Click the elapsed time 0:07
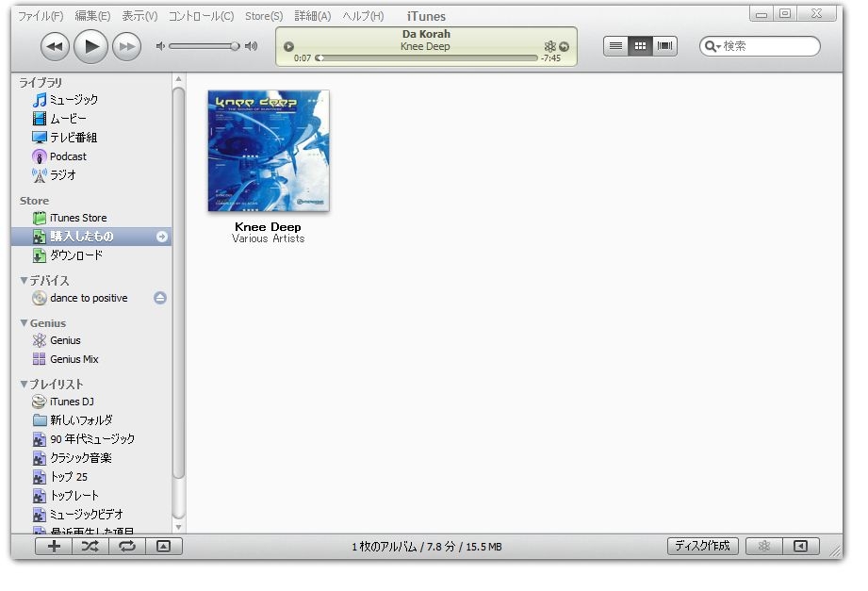This screenshot has height=591, width=868. (303, 58)
